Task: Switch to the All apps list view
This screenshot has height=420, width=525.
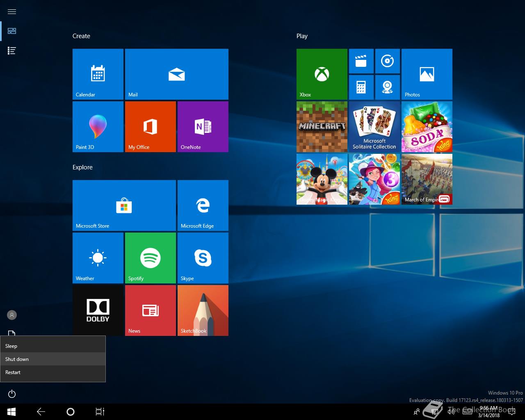Action: pyautogui.click(x=12, y=51)
